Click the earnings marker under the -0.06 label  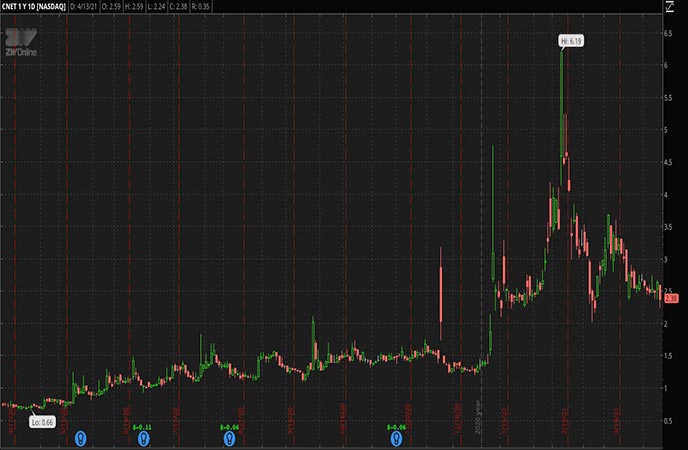pyautogui.click(x=399, y=437)
